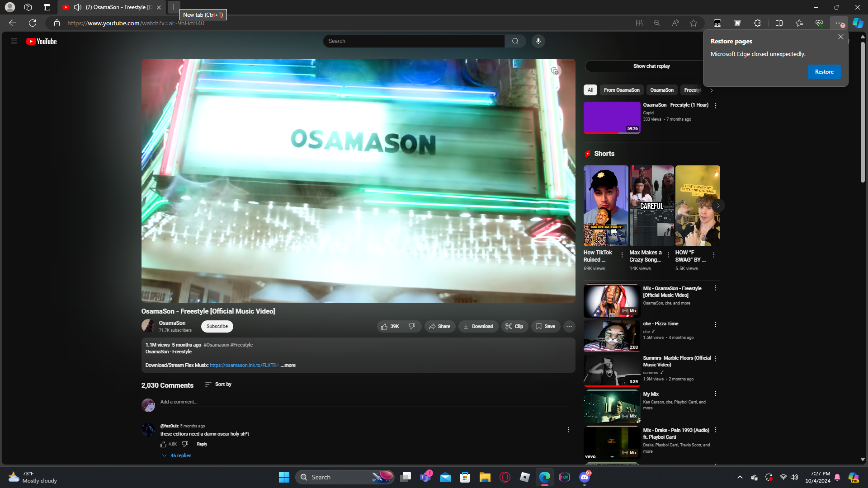Click the Add a comment field

pos(365,402)
